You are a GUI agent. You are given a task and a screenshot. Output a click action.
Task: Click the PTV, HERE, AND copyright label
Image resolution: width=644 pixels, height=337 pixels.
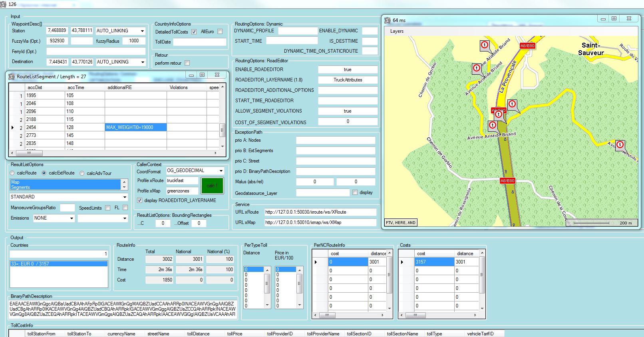click(400, 223)
